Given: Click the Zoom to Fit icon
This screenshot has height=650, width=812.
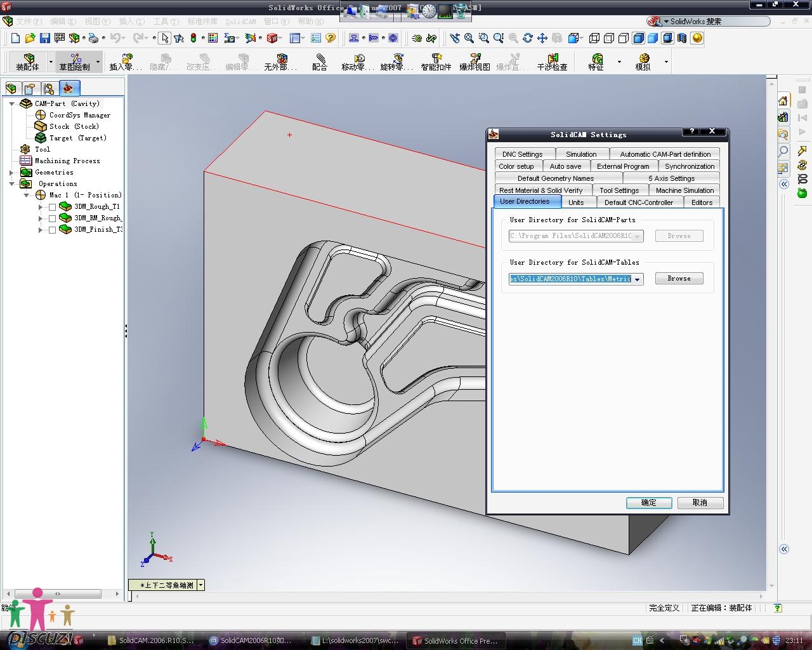Looking at the screenshot, I should point(469,38).
